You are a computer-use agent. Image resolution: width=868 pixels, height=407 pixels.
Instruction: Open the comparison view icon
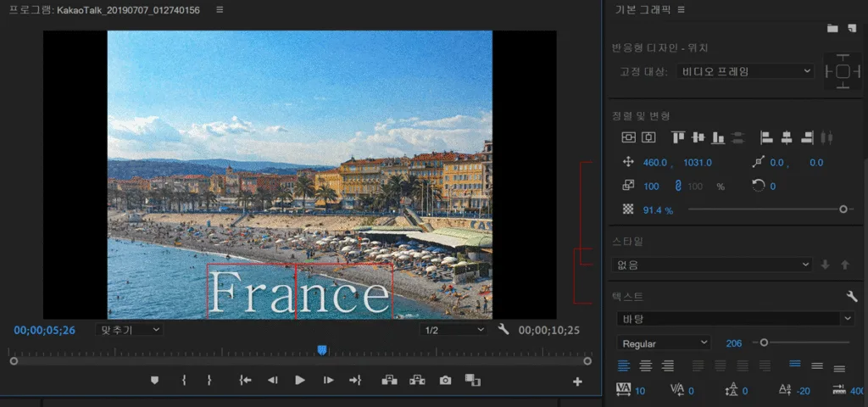tap(473, 380)
